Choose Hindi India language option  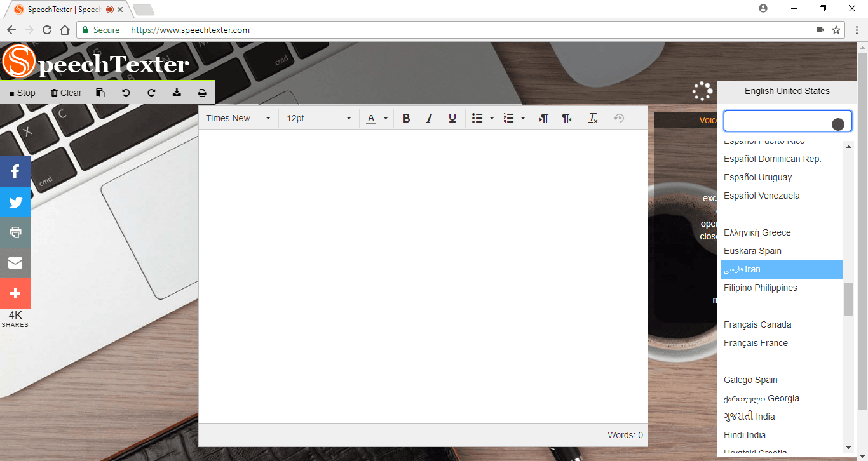(x=744, y=435)
